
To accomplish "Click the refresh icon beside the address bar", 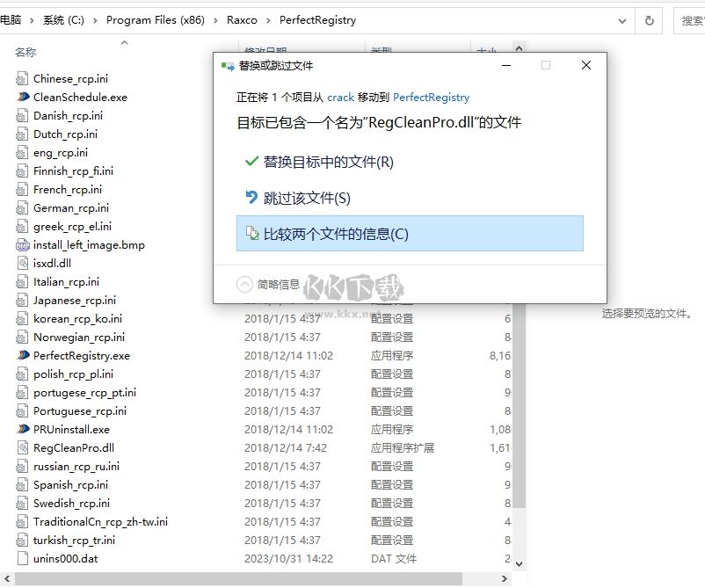I will point(648,19).
